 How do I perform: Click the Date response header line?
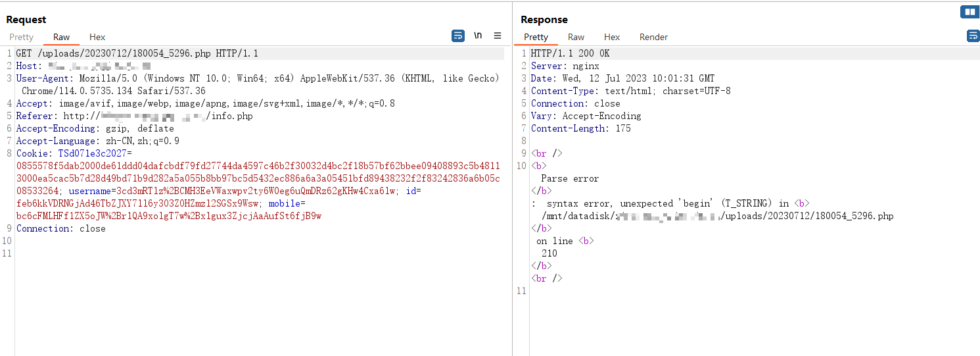(623, 78)
